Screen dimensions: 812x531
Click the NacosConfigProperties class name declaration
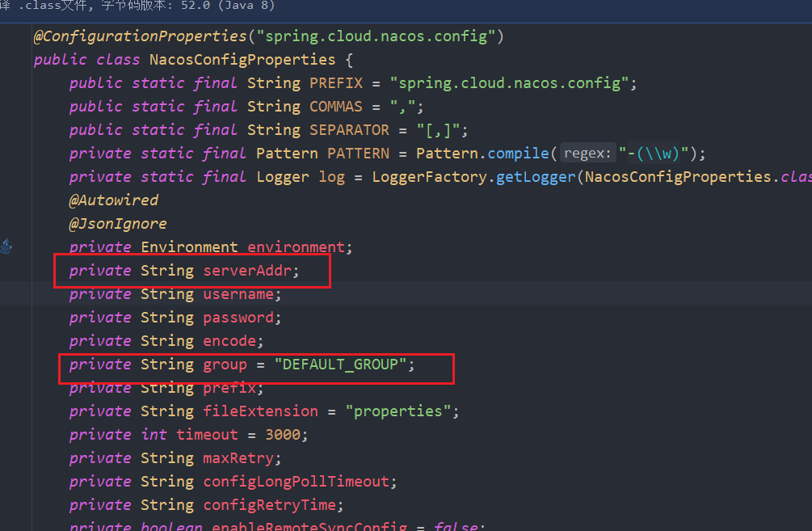tap(242, 60)
